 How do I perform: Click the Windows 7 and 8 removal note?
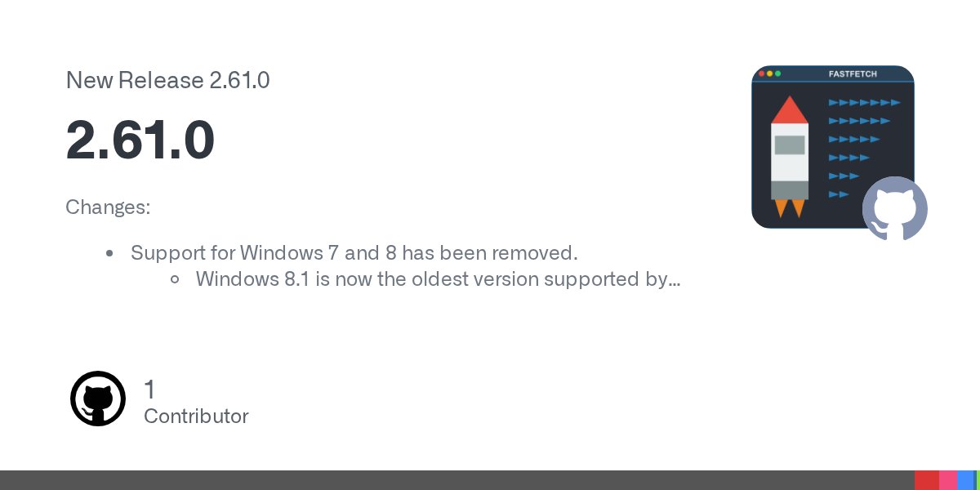354,252
